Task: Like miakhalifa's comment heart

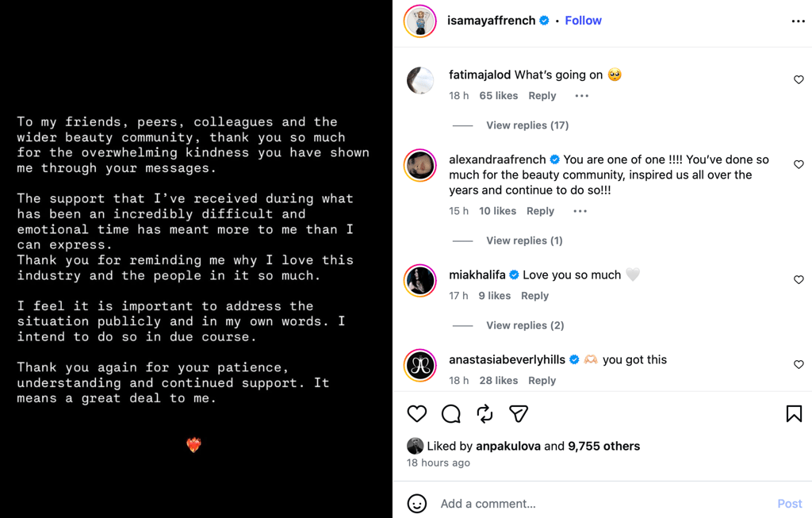Action: (799, 280)
